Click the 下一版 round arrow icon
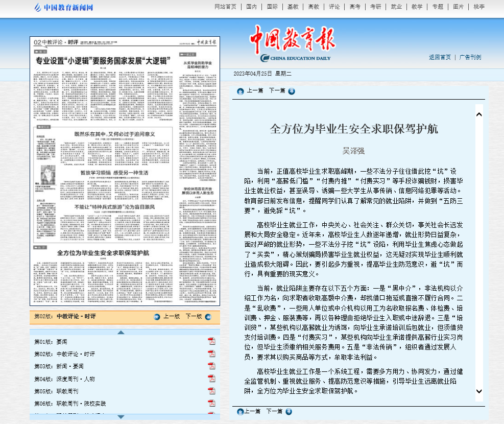504x424 pixels. point(208,317)
